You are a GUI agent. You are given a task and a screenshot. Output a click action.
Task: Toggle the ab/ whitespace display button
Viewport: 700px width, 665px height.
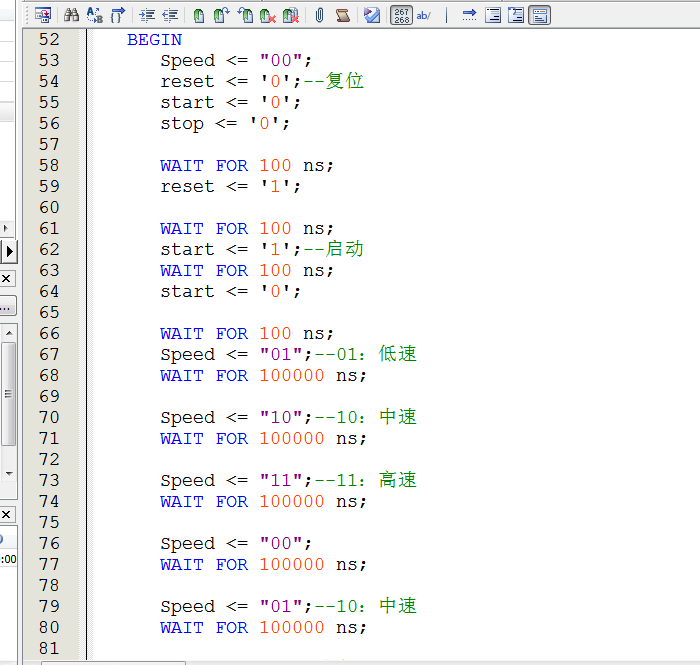[x=424, y=15]
